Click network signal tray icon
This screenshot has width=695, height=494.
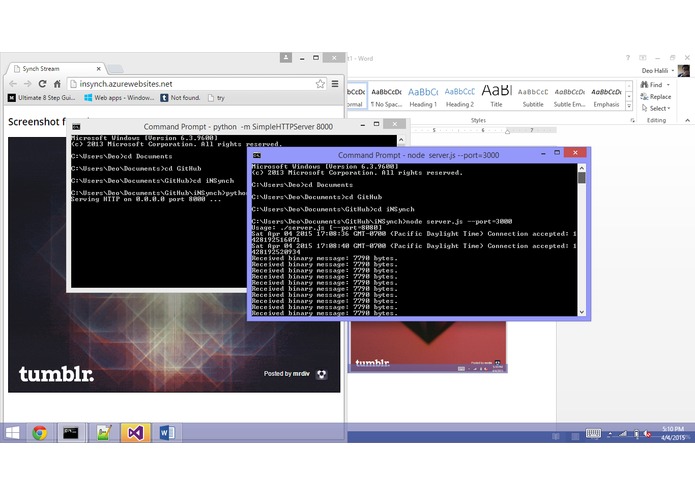coord(623,434)
